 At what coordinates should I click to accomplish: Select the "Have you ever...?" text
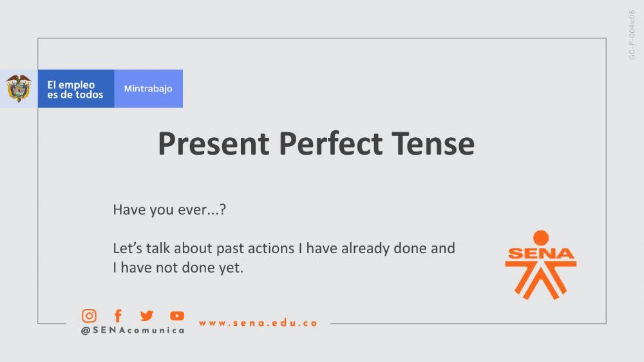pos(169,209)
